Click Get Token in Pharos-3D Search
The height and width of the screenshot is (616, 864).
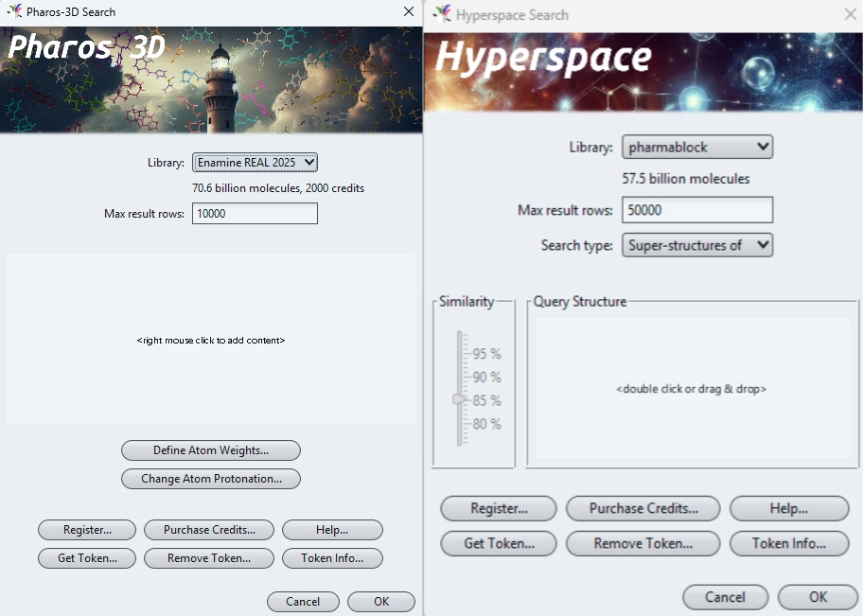point(87,558)
